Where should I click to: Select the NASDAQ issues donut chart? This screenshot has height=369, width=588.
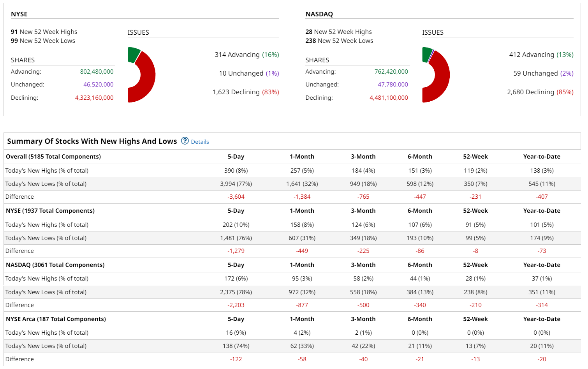click(436, 75)
